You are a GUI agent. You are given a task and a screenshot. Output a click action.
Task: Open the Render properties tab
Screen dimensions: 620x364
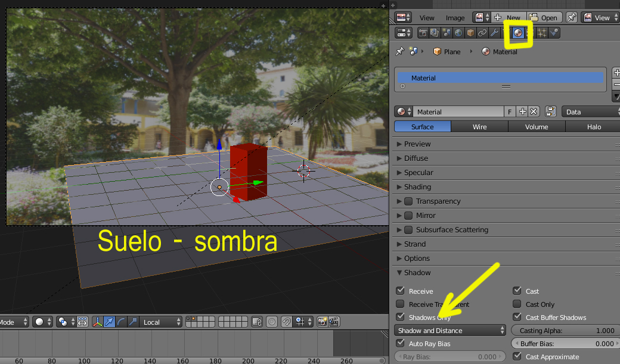pos(423,33)
